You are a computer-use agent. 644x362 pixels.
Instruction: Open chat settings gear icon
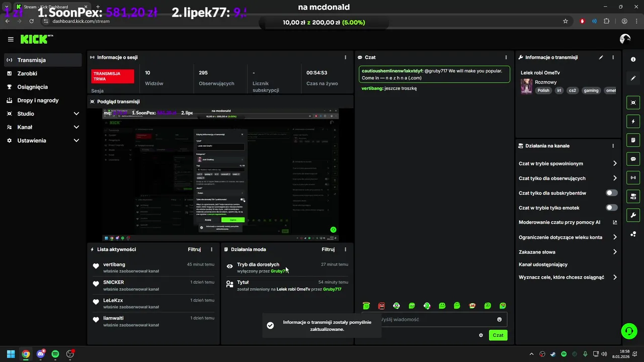[x=481, y=335]
